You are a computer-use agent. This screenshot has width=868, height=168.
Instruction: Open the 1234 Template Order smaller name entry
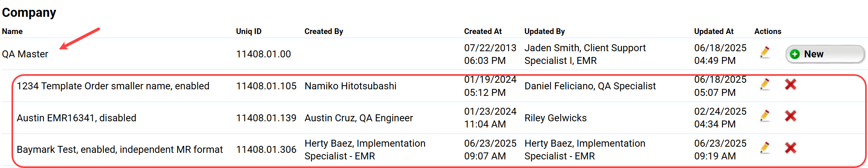113,86
